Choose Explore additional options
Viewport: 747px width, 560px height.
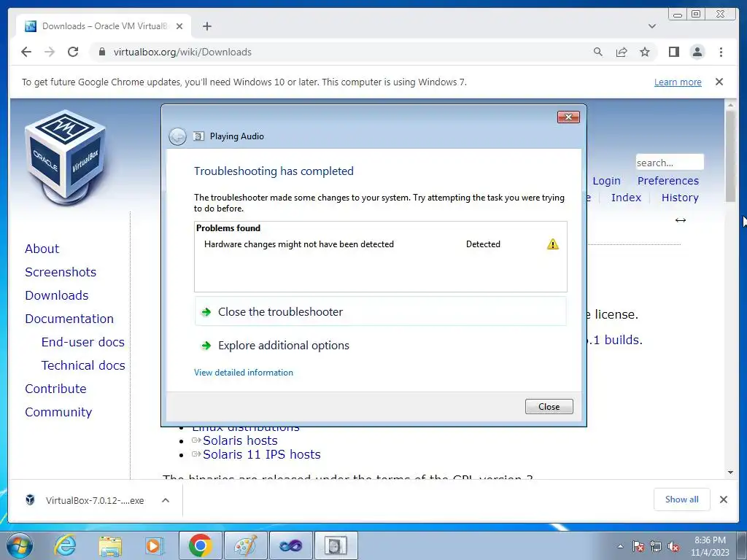point(380,345)
